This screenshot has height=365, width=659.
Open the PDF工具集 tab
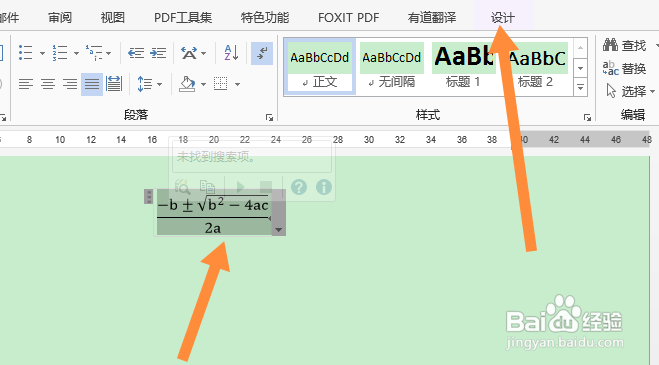point(183,18)
